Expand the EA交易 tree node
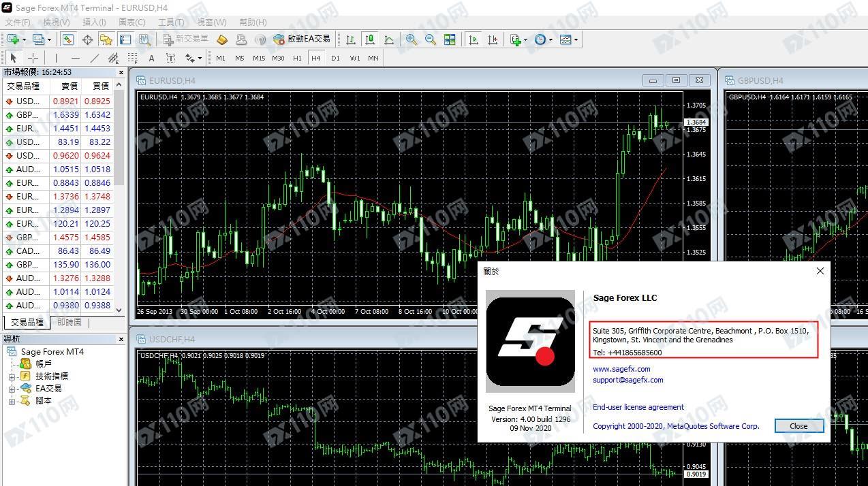The width and height of the screenshot is (868, 486). 12,389
